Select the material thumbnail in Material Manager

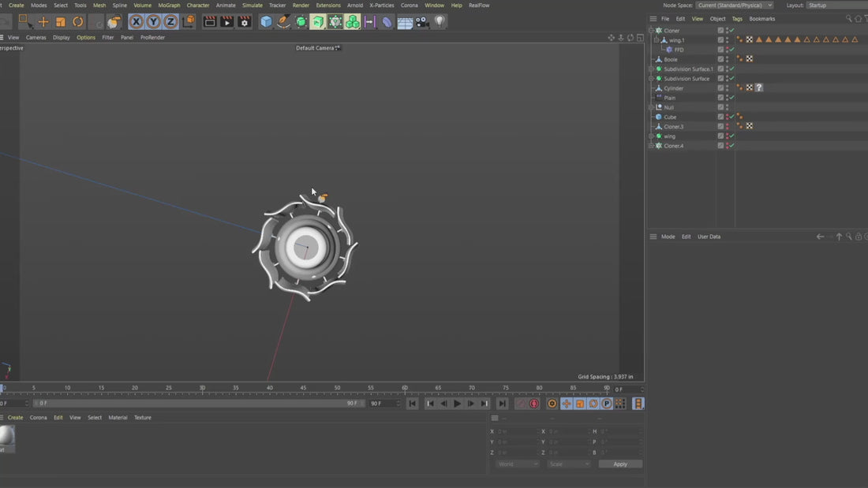pos(6,435)
